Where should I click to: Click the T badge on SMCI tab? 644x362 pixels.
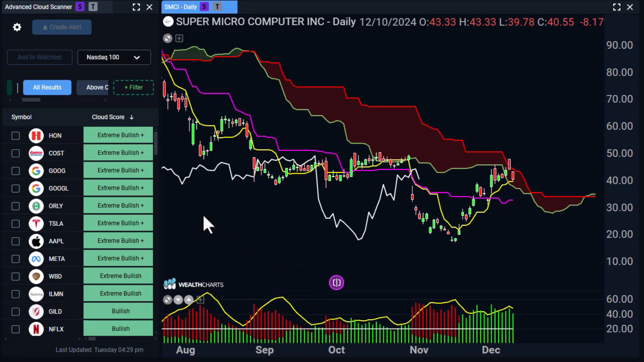tap(217, 7)
